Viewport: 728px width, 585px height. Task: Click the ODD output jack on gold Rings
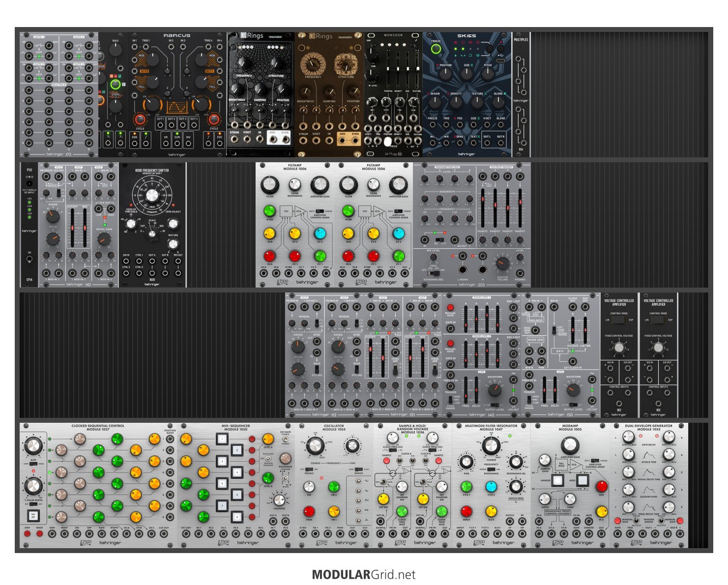[342, 141]
